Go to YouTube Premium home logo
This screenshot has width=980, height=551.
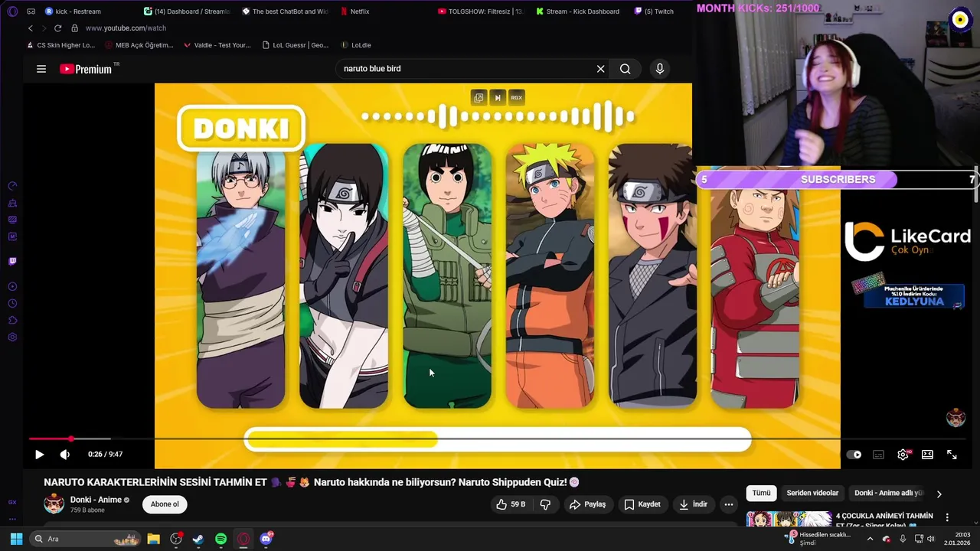(x=86, y=69)
